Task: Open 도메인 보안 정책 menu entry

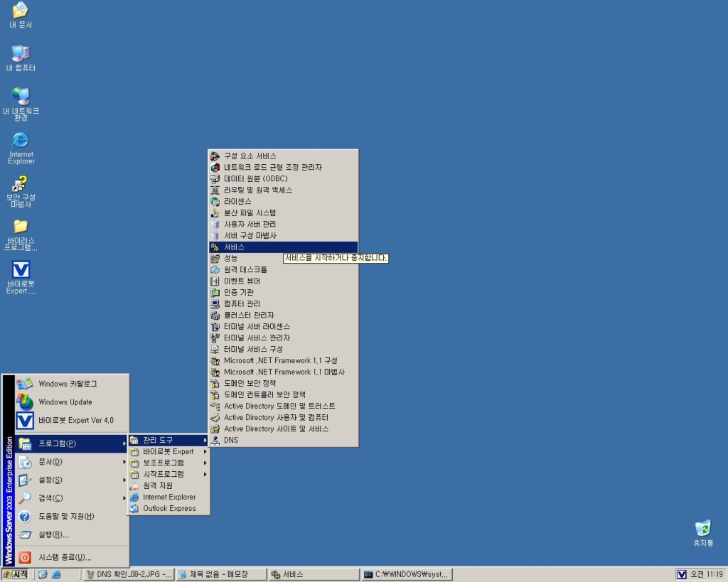Action: 283,383
